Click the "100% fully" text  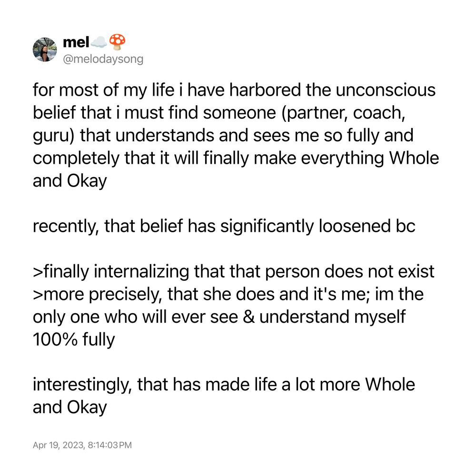click(74, 339)
